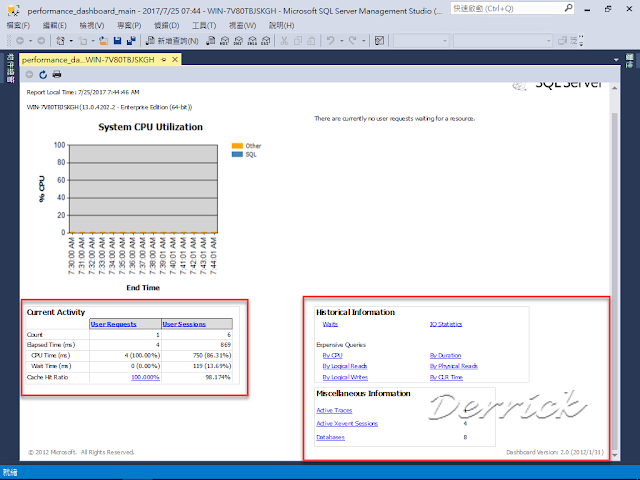
Task: Open the toolbar overflow options arrow
Action: (581, 40)
